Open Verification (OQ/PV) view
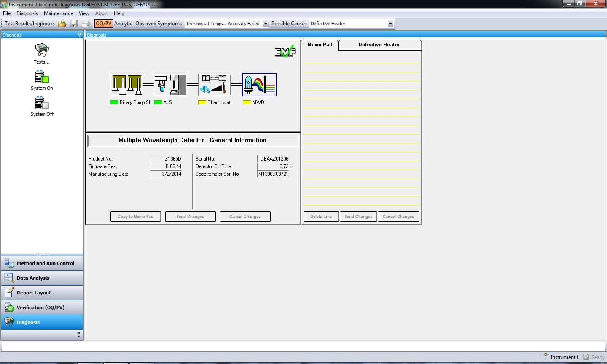Viewport: 607px width, 364px height. 42,308
